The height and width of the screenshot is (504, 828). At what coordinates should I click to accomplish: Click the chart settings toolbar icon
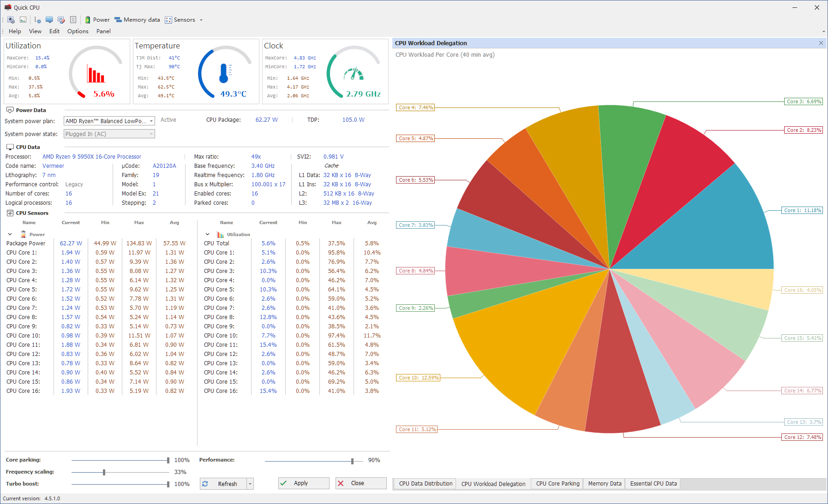[37, 20]
